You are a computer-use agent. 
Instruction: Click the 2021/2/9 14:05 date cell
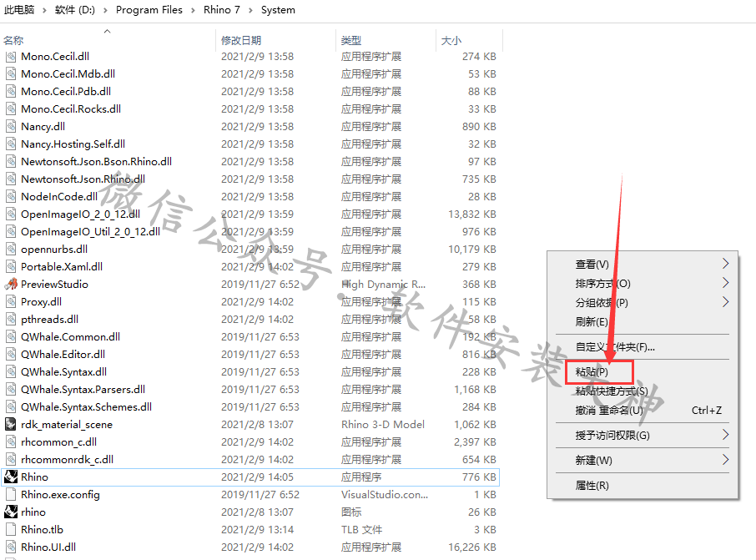pyautogui.click(x=257, y=477)
